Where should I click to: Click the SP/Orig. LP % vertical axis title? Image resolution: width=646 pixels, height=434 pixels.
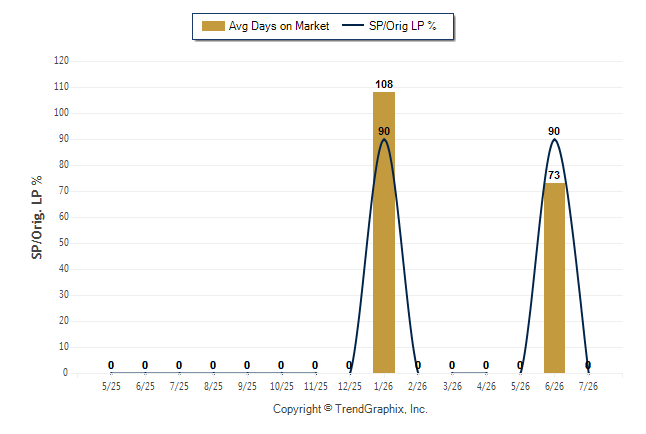click(x=37, y=218)
